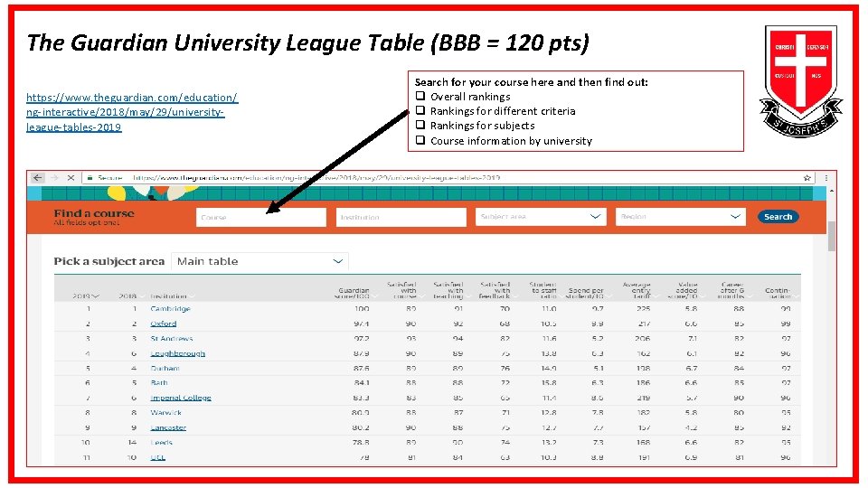Open the Loughborough institution link
Image resolution: width=868 pixels, height=488 pixels.
[x=178, y=353]
